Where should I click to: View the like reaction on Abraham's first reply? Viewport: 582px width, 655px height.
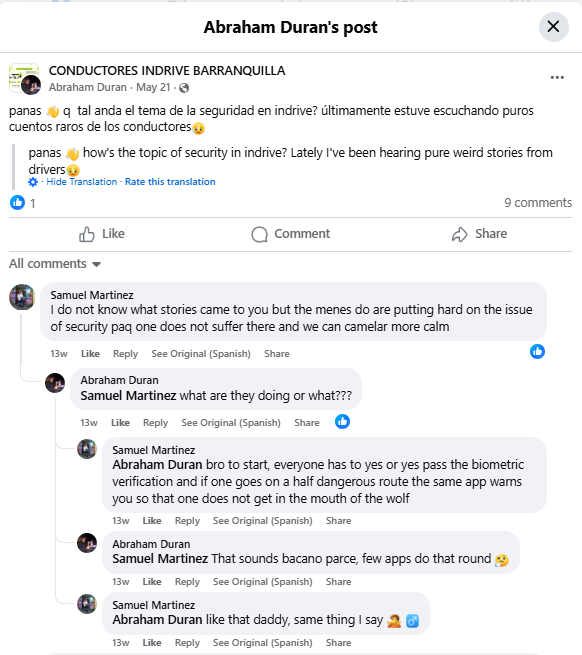click(x=342, y=421)
